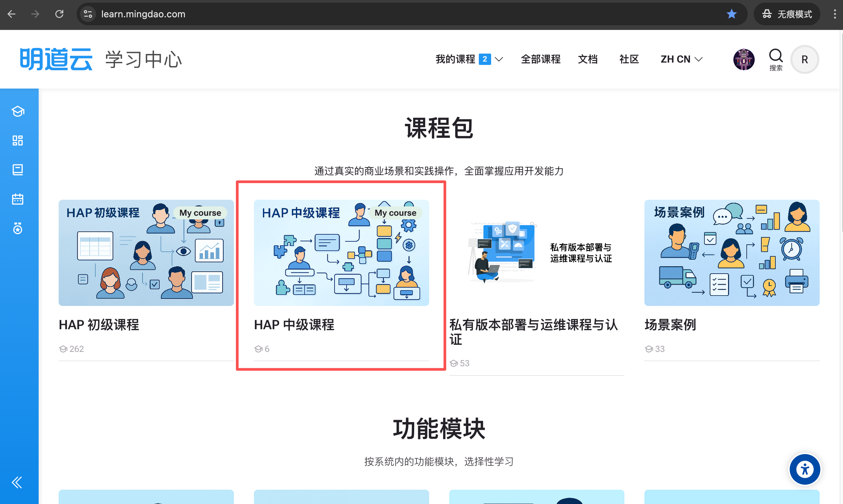
Task: Click the site info icon in address bar
Action: (88, 14)
